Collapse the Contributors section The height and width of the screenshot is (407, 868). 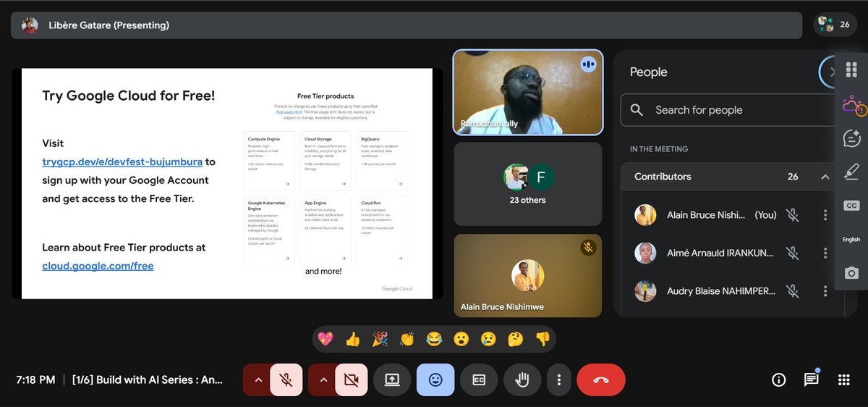[825, 177]
